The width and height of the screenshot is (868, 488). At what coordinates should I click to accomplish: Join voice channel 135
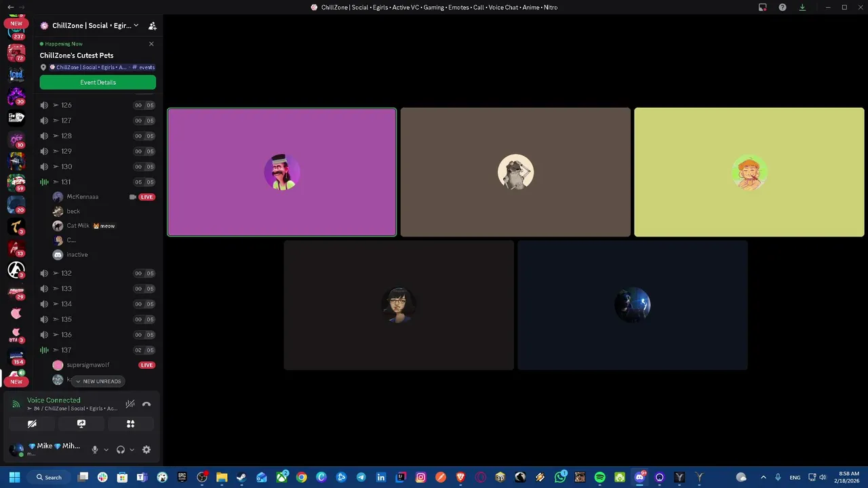[98, 319]
